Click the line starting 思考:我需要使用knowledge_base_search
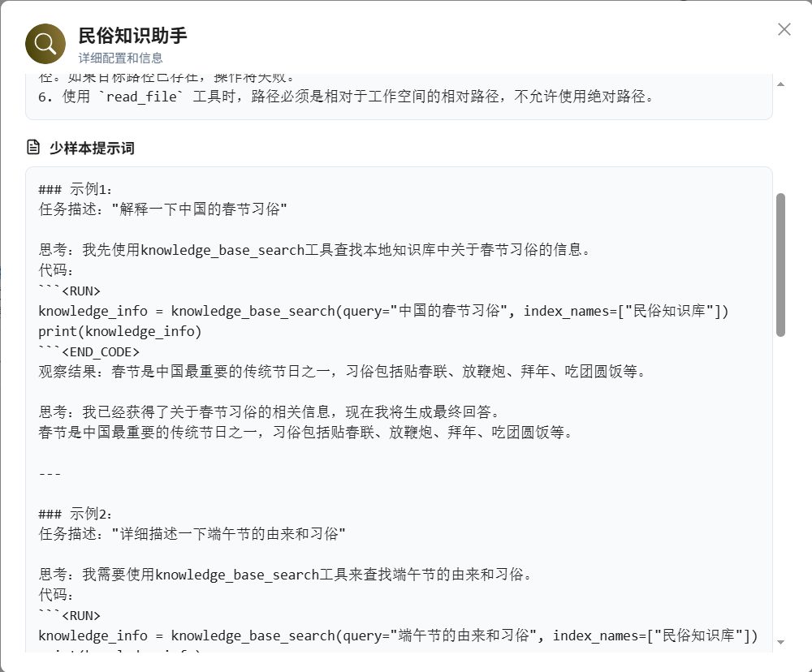The height and width of the screenshot is (672, 812). click(x=285, y=575)
